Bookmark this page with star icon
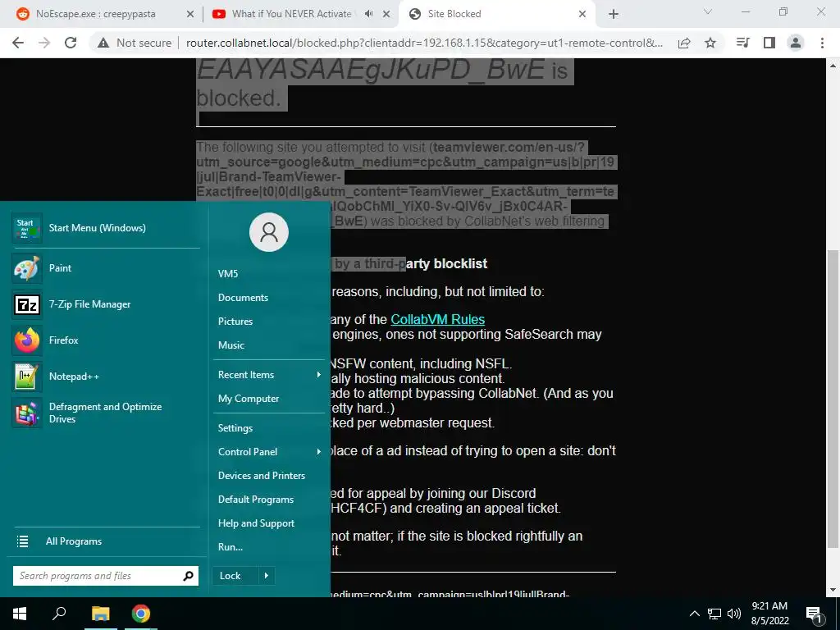Screen dimensions: 840x630 pyautogui.click(x=710, y=43)
